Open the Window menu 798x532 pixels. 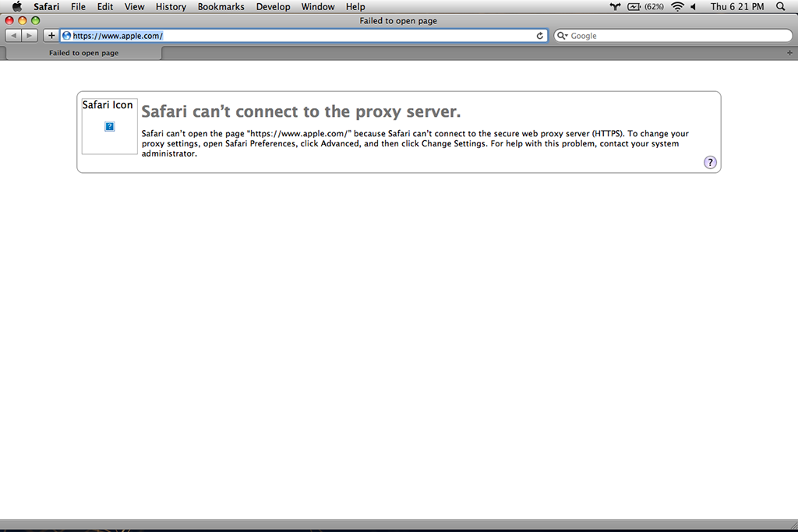click(318, 6)
